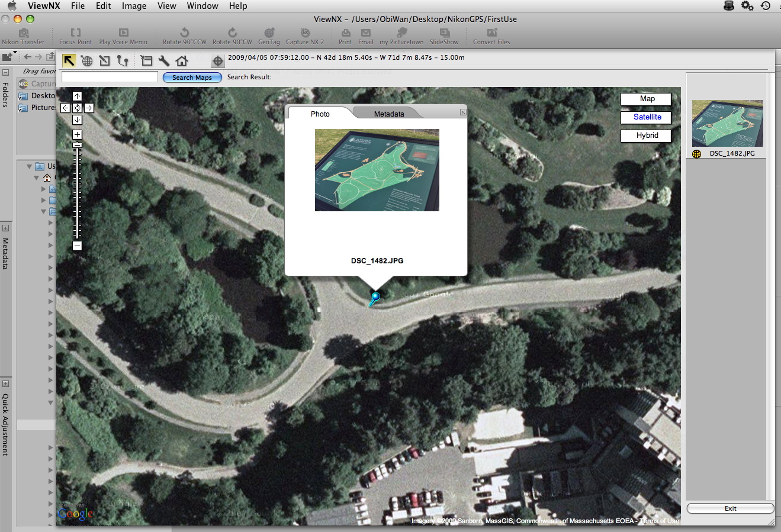Open Nikon Transfer from the toolbar
Screen dimensions: 781x532
click(x=23, y=37)
